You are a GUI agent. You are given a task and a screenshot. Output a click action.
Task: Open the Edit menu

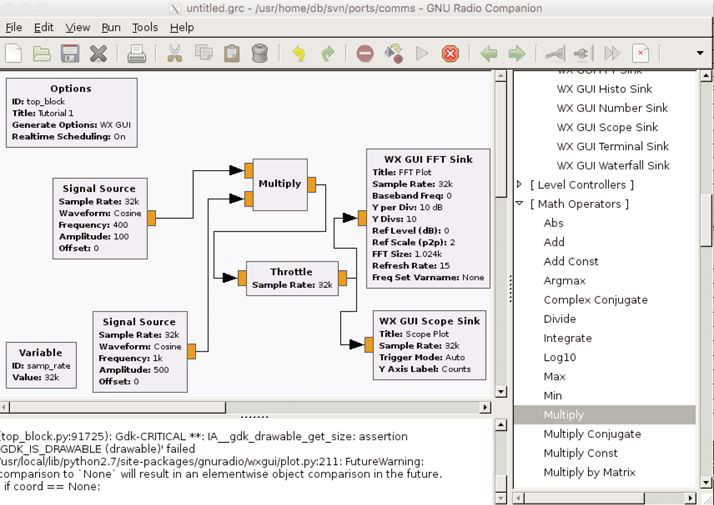[x=44, y=27]
